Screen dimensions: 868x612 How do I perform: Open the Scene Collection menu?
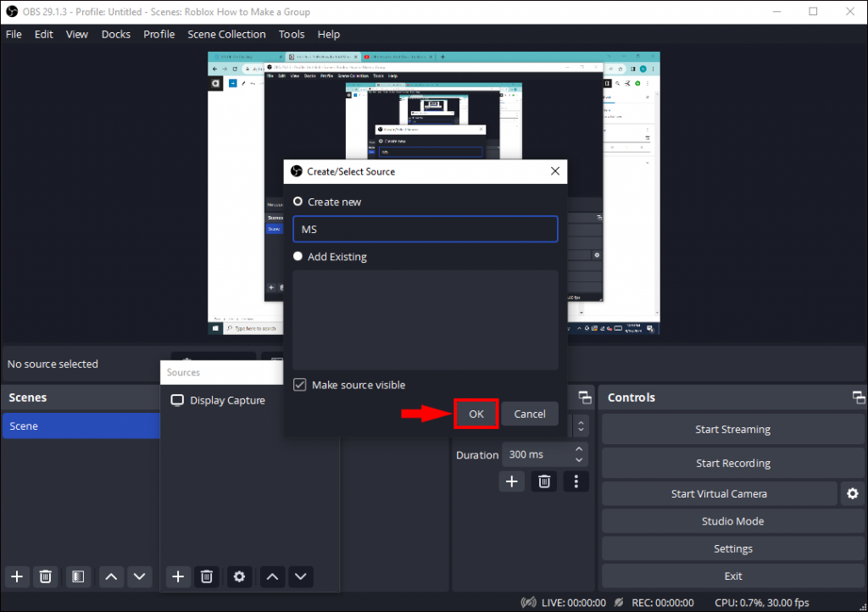(226, 34)
